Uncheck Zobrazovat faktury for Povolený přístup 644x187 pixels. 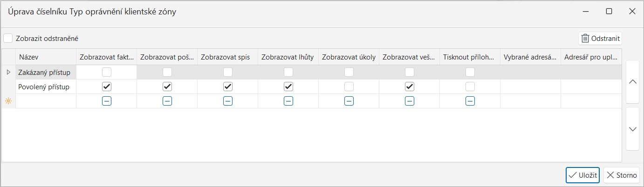point(107,87)
